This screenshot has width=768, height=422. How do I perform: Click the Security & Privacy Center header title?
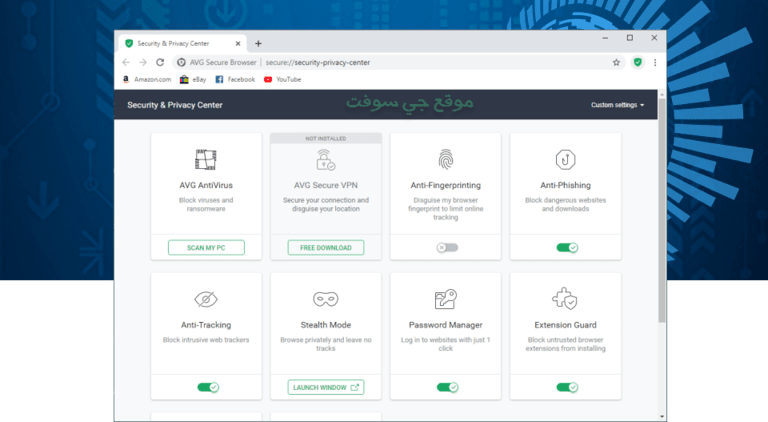coord(175,105)
